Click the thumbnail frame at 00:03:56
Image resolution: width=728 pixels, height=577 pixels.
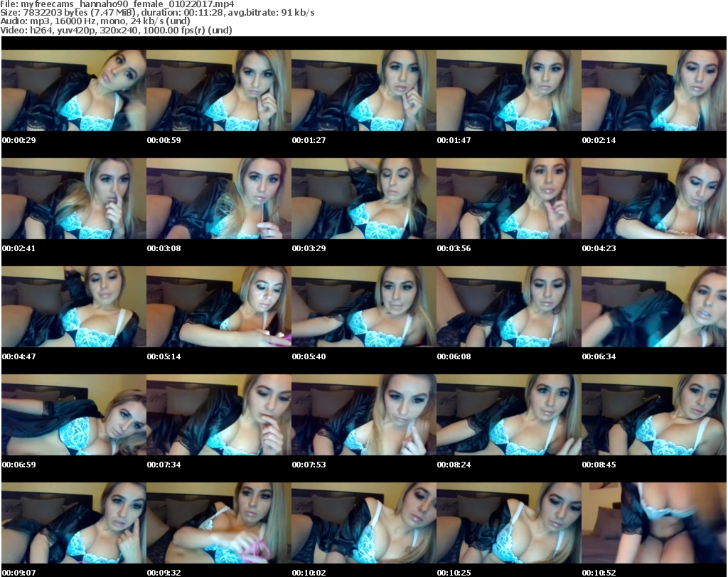point(508,198)
